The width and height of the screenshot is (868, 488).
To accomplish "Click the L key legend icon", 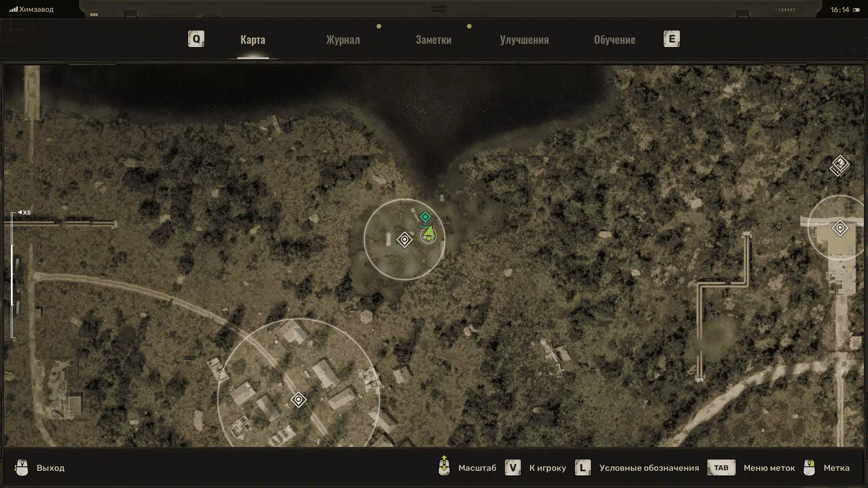I will pos(583,468).
